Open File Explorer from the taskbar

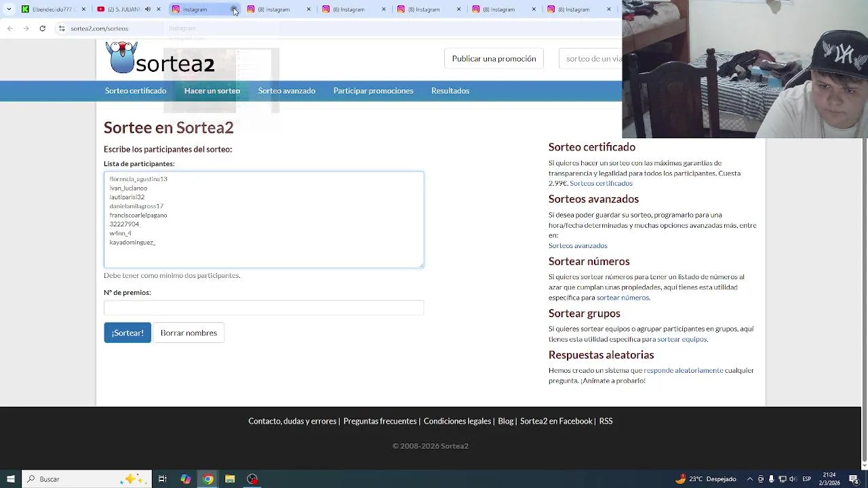230,479
